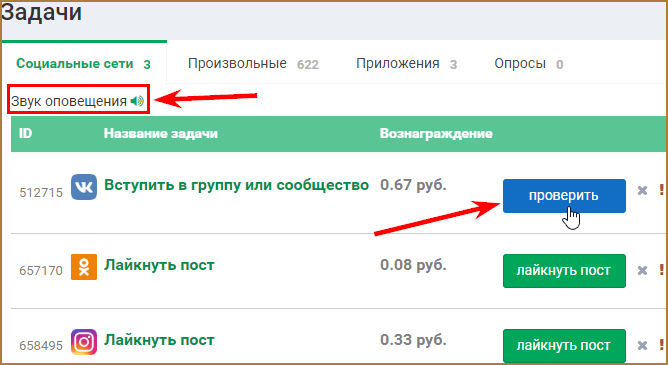The height and width of the screenshot is (365, 668).
Task: Report task 657170 via exclamation icon
Action: (x=662, y=270)
